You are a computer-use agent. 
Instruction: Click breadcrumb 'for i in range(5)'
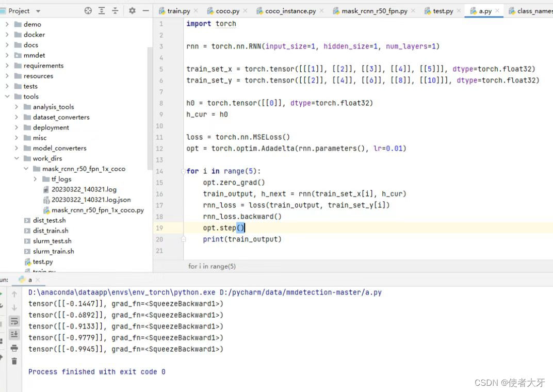point(212,266)
